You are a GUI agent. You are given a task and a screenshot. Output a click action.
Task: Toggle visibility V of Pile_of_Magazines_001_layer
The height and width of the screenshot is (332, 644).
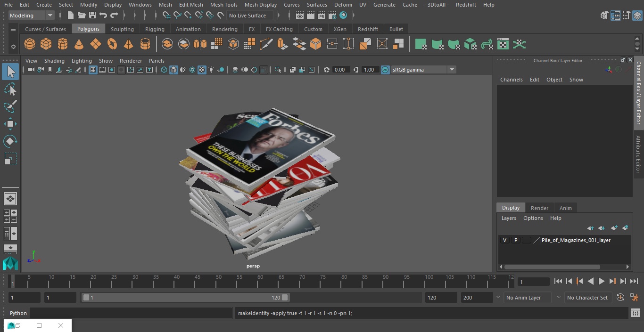[504, 240]
